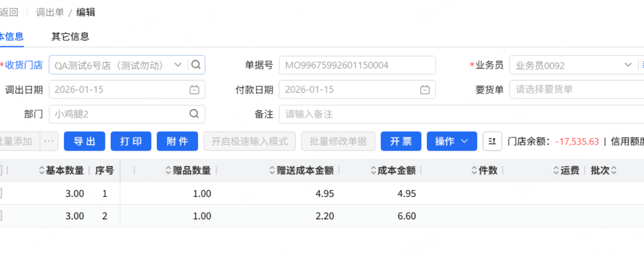
Task: Expand the 收货门店 dropdown arrow
Action: (178, 65)
